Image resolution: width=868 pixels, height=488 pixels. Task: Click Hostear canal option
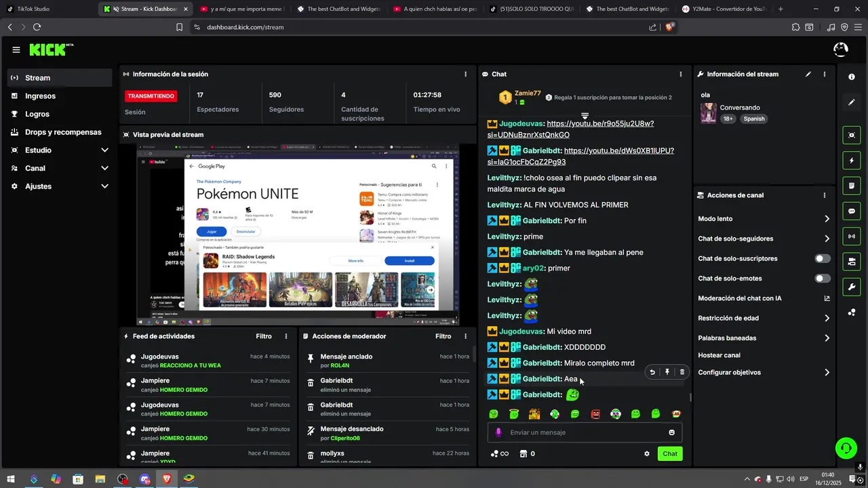tap(719, 355)
